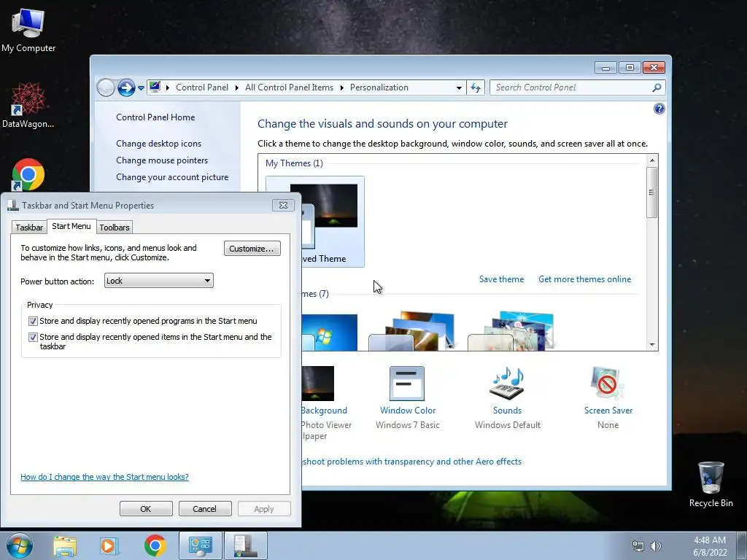Click Cancel in Taskbar Properties dialog

pyautogui.click(x=205, y=508)
